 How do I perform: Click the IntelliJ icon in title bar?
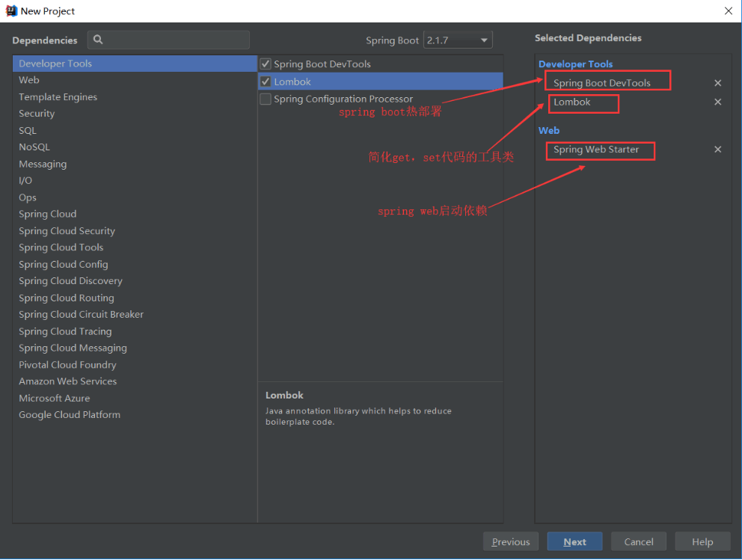tap(11, 11)
